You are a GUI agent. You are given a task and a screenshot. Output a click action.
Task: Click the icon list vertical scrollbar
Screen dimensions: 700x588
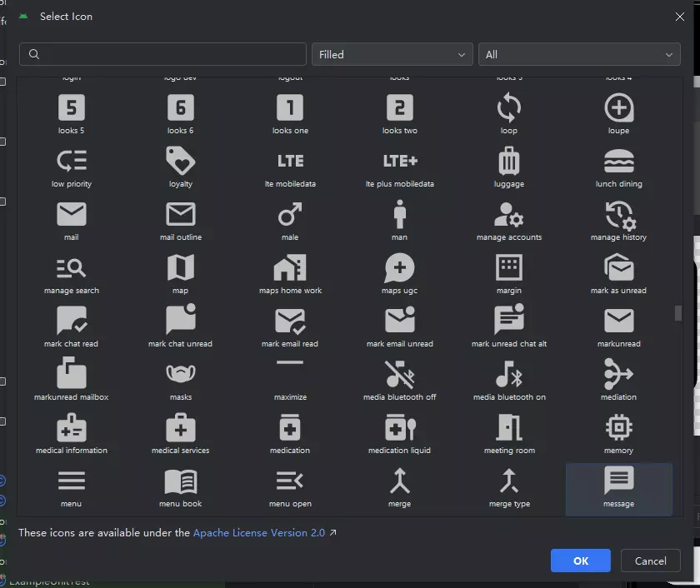click(677, 313)
